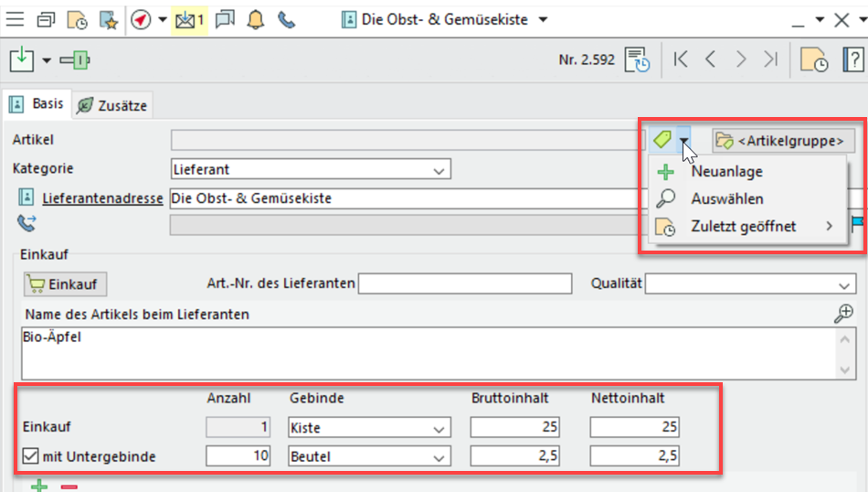Jump to the first record arrow
The height and width of the screenshot is (492, 868).
[x=680, y=60]
